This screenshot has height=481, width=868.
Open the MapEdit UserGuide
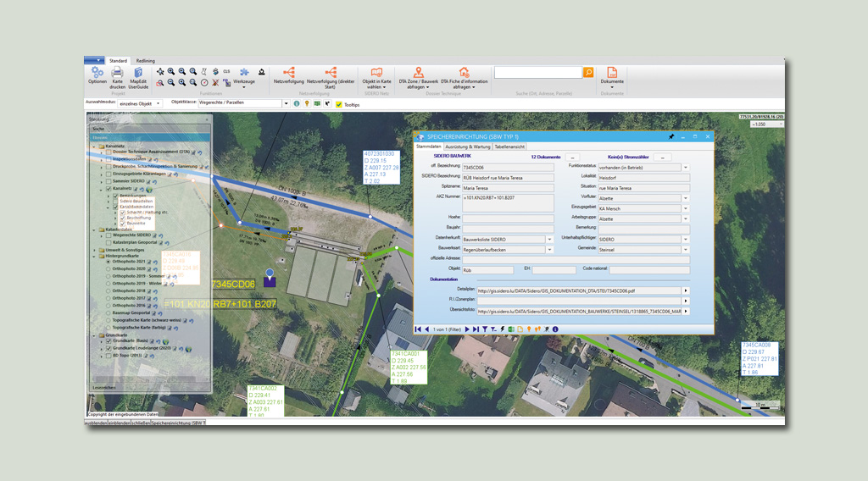[x=138, y=75]
